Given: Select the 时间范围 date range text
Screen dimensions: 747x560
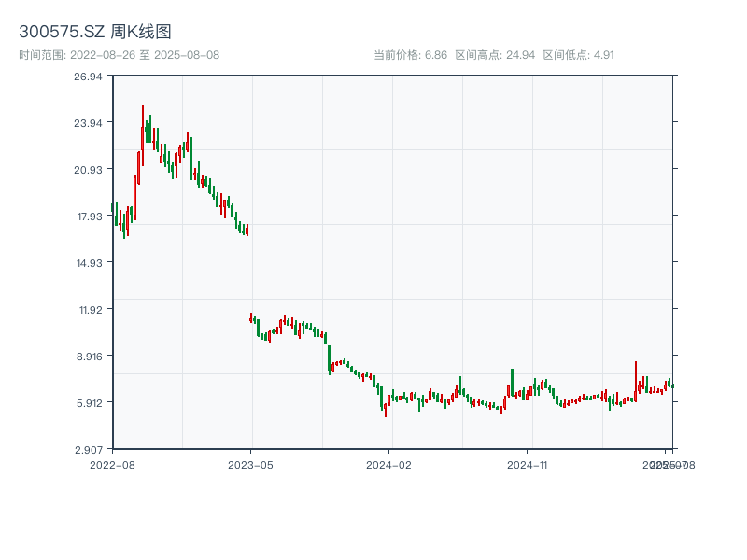Looking at the screenshot, I should click(x=120, y=55).
